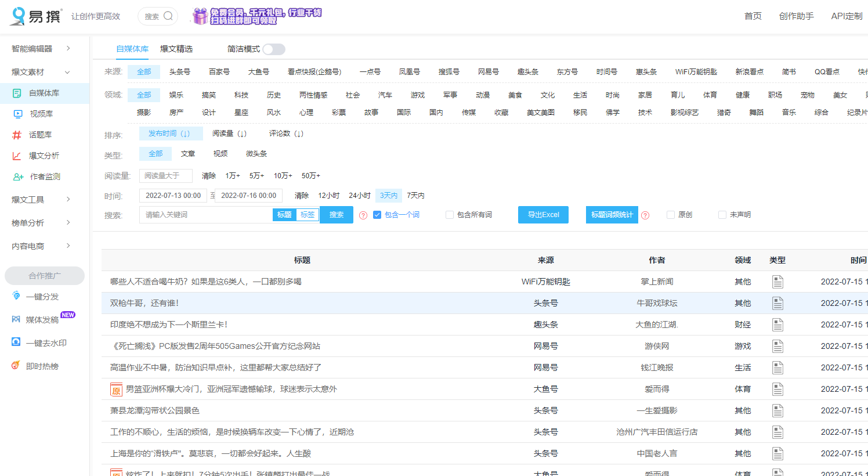Click the article type icon in the 上海是你的 row
This screenshot has width=868, height=476.
pyautogui.click(x=777, y=453)
